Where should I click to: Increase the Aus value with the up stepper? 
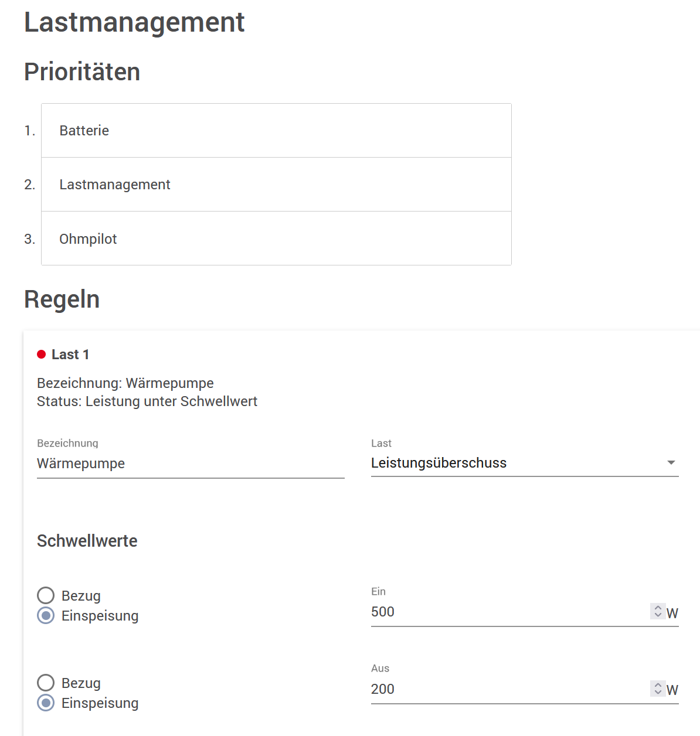click(x=657, y=686)
